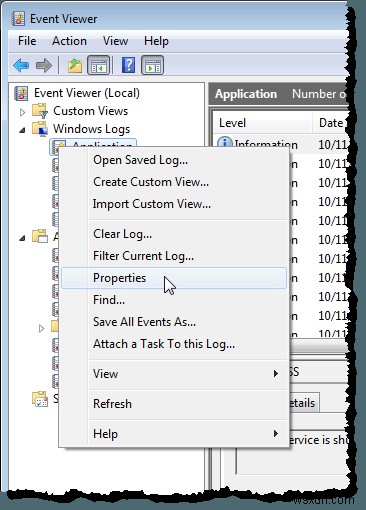Sort by the Date column header

point(331,123)
